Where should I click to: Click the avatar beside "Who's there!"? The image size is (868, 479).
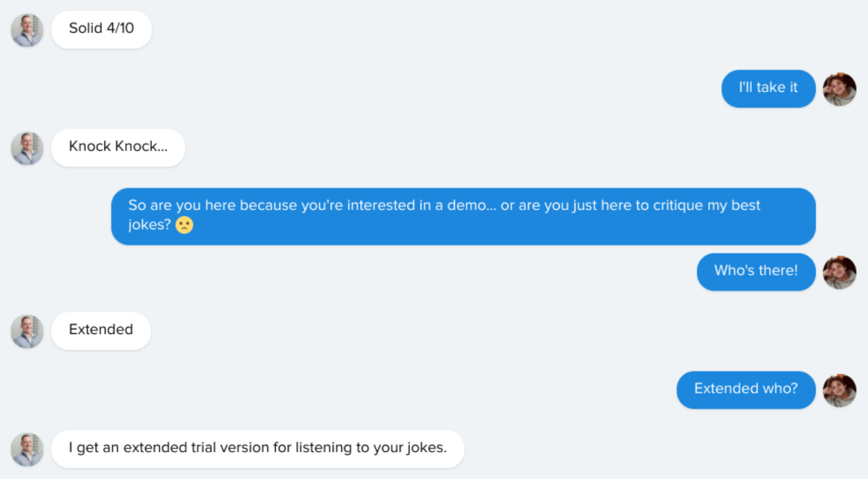pos(839,272)
